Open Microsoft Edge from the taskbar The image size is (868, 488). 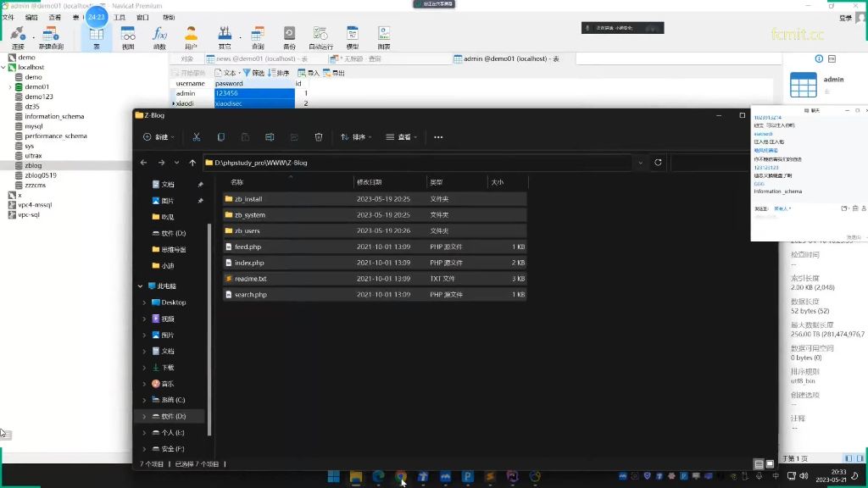378,476
